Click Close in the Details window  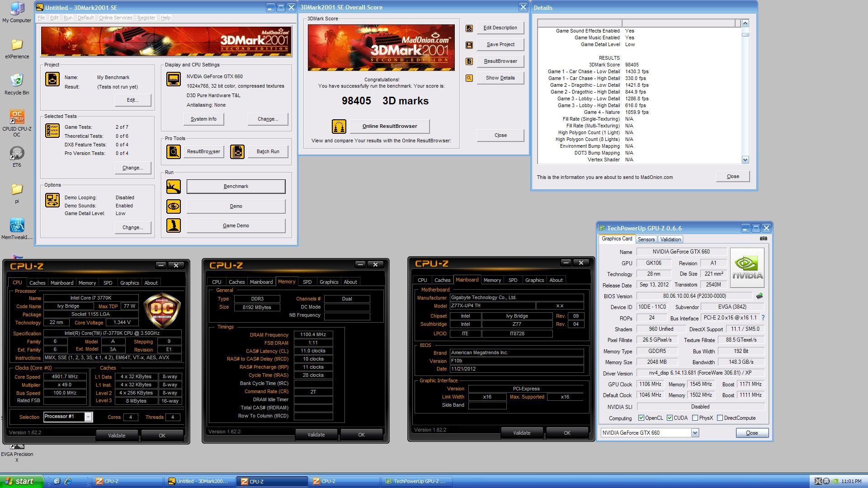pos(733,177)
